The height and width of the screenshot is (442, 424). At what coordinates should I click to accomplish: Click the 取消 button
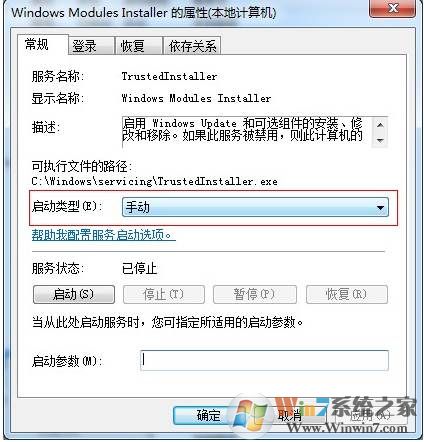pyautogui.click(x=290, y=415)
